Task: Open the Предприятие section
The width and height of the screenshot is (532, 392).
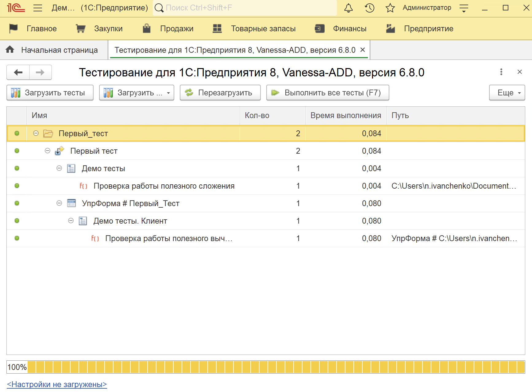Action: click(x=420, y=29)
